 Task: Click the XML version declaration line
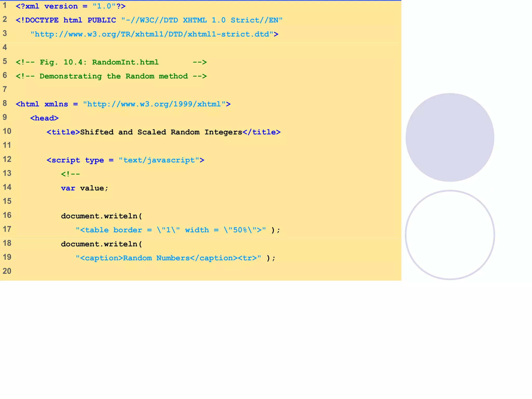click(70, 6)
